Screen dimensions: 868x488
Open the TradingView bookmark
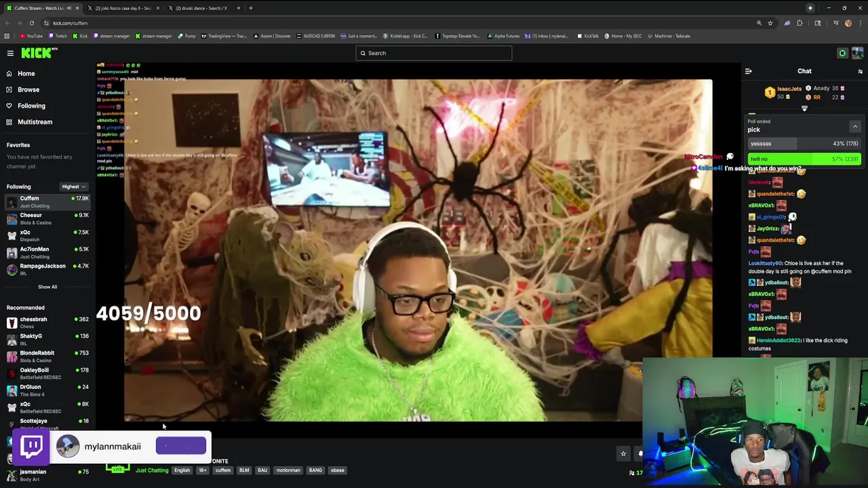(224, 36)
